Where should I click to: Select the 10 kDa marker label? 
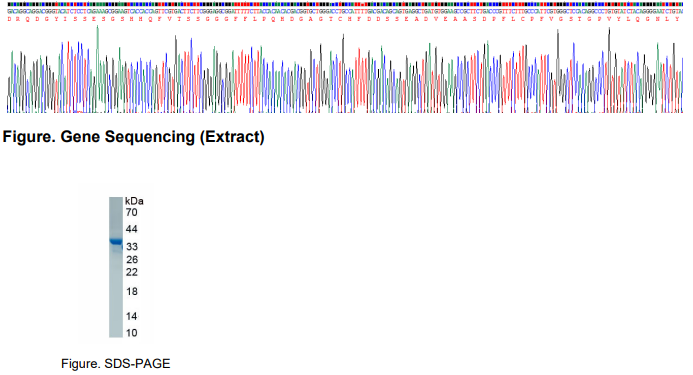click(131, 333)
